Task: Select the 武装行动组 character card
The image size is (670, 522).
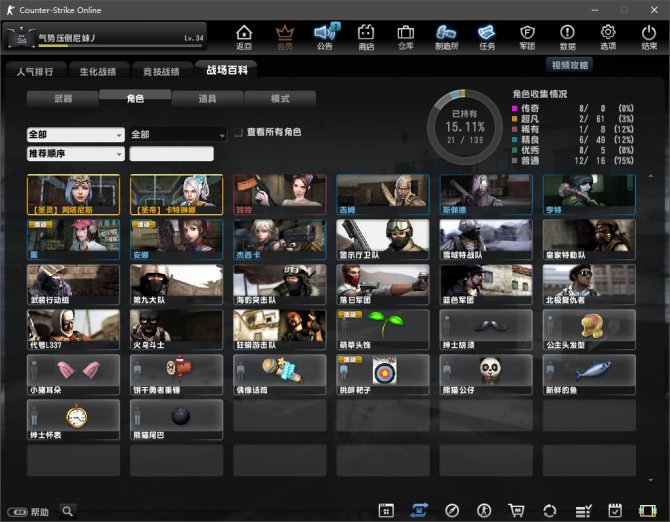Action: [x=73, y=284]
